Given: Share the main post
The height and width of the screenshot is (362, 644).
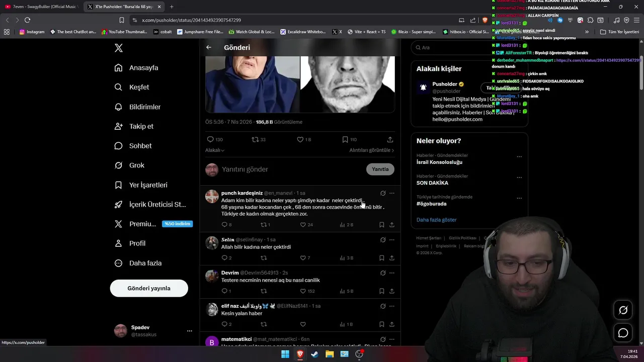Looking at the screenshot, I should (390, 139).
